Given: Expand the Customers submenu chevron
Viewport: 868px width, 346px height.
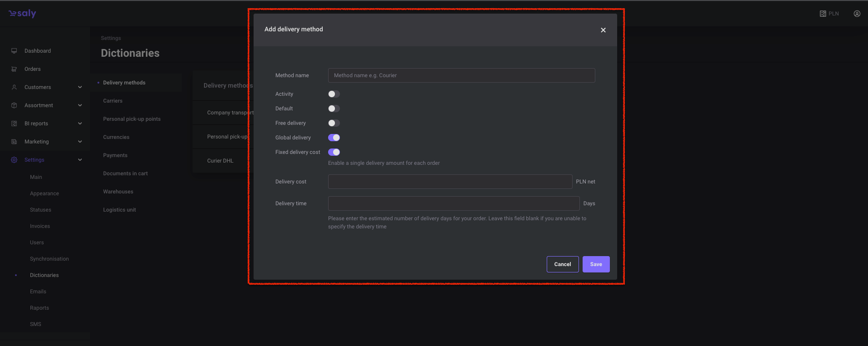Looking at the screenshot, I should coord(80,87).
